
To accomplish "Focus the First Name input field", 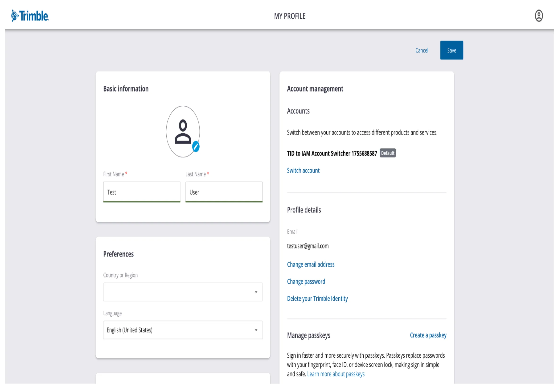I will coord(142,192).
